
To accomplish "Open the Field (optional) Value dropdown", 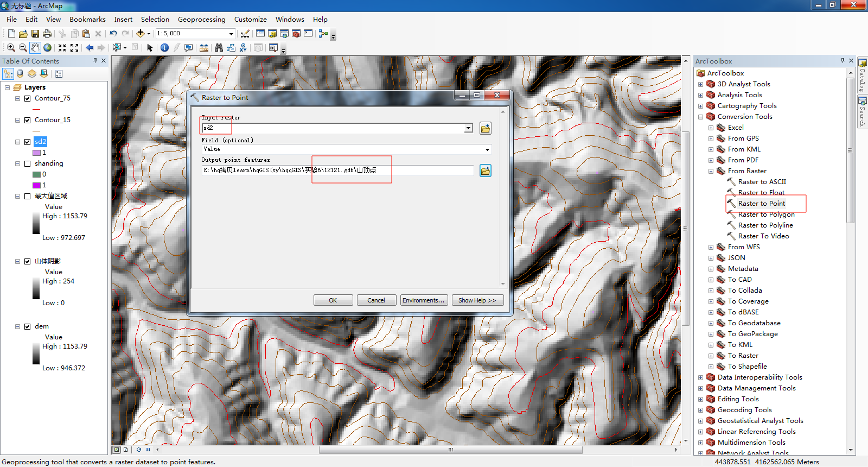I will pyautogui.click(x=487, y=149).
